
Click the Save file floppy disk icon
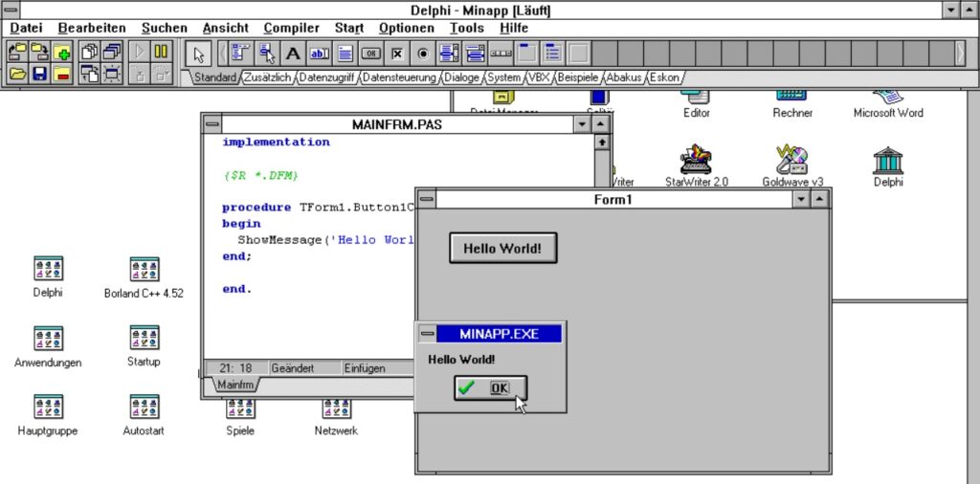40,73
